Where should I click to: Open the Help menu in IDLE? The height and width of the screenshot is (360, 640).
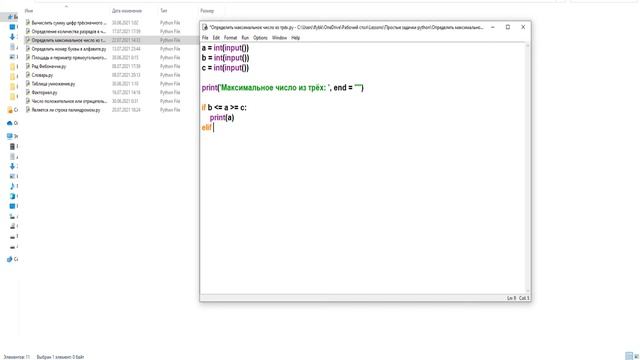coord(296,38)
